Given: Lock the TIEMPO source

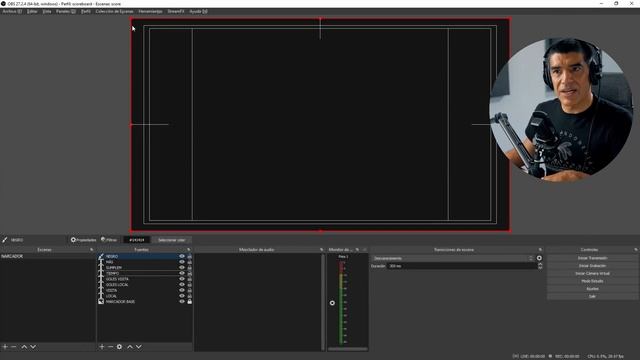Looking at the screenshot, I should point(189,273).
